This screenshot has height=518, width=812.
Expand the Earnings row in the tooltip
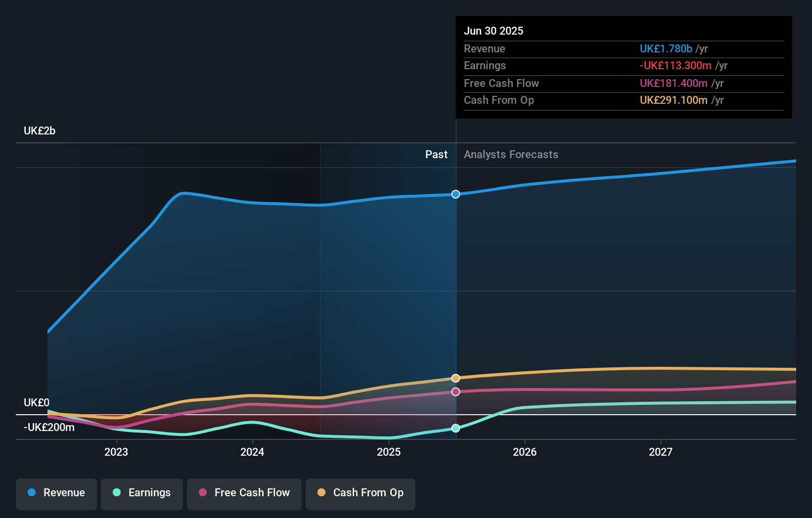[485, 66]
